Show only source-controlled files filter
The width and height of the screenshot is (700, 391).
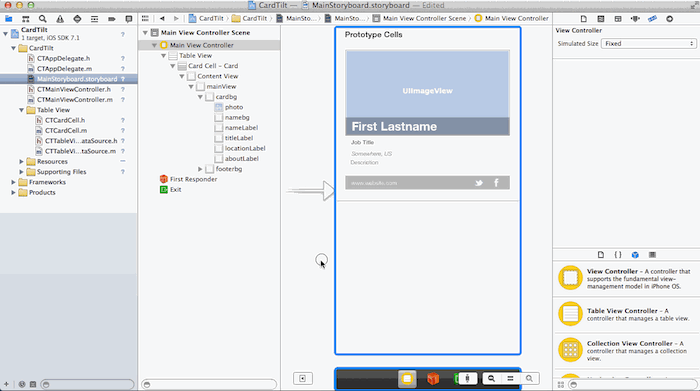click(33, 384)
